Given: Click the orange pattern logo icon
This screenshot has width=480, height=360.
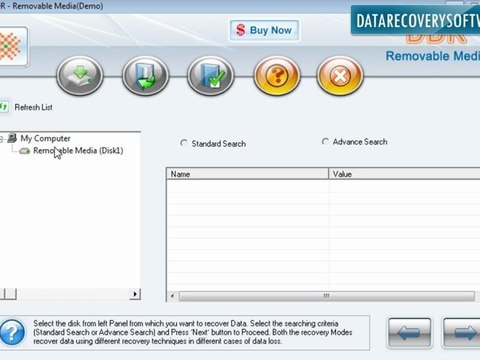Looking at the screenshot, I should point(11,46).
